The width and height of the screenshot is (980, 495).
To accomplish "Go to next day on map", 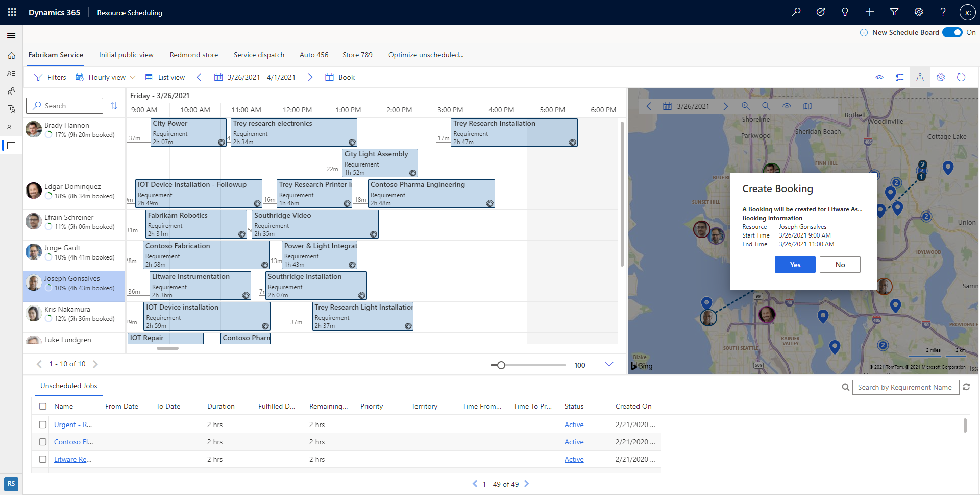I will 726,106.
